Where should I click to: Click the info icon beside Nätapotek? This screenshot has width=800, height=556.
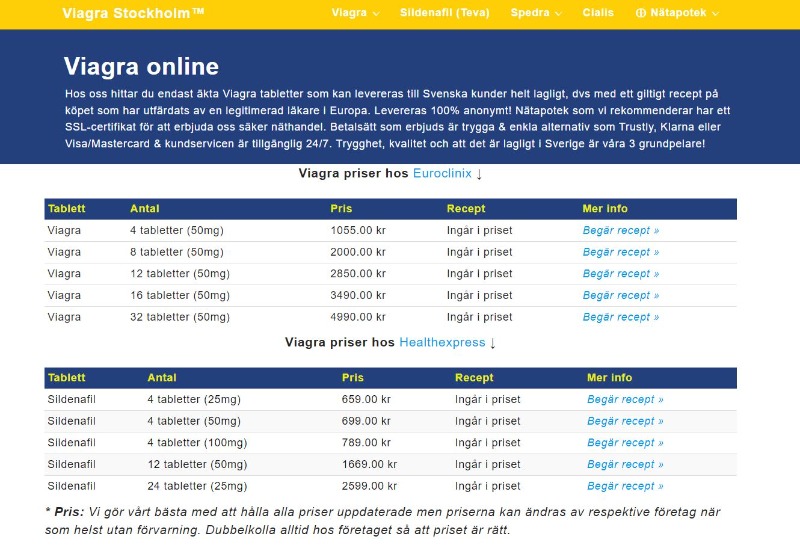[640, 13]
